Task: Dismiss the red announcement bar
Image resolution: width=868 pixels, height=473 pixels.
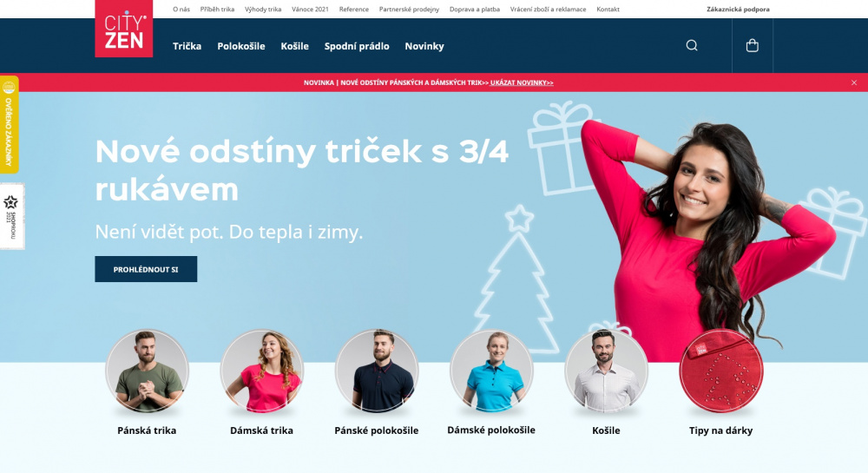Action: pyautogui.click(x=853, y=82)
